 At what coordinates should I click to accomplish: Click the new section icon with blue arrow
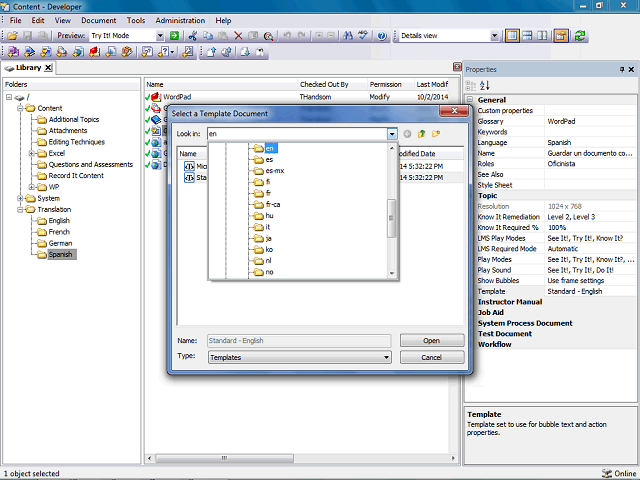[29, 52]
